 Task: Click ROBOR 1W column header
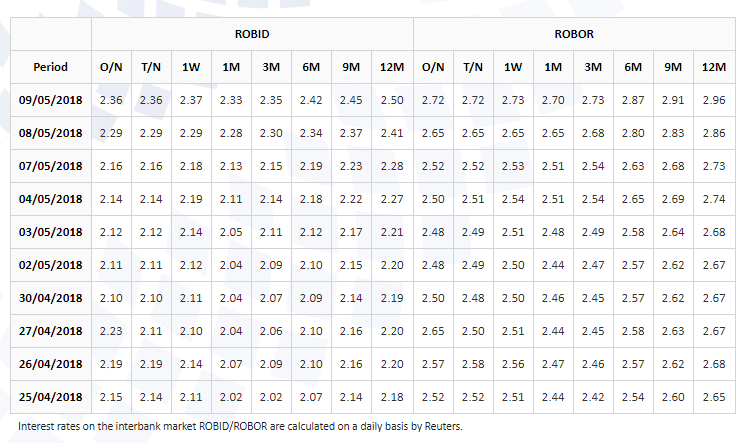point(513,67)
